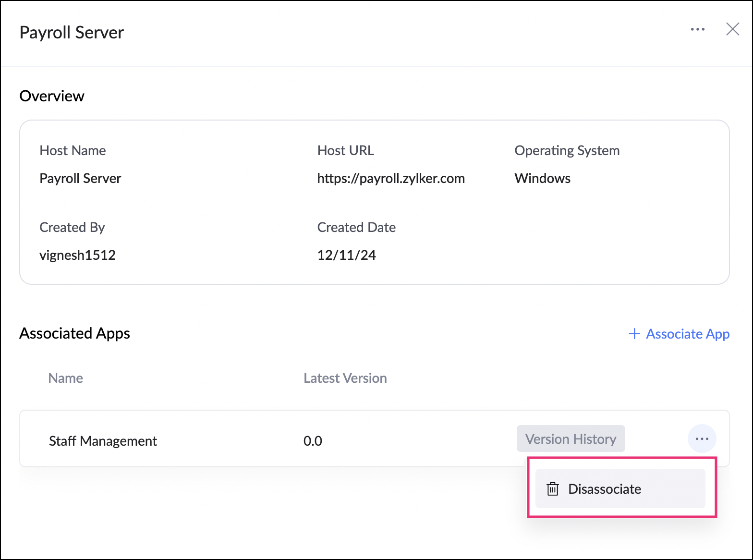Click the host URL https://payroll.zylker.com
Screen dimensions: 753x560
point(390,179)
